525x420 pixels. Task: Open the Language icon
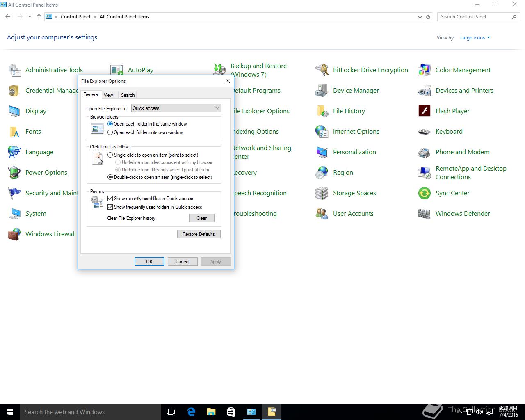[x=14, y=152]
